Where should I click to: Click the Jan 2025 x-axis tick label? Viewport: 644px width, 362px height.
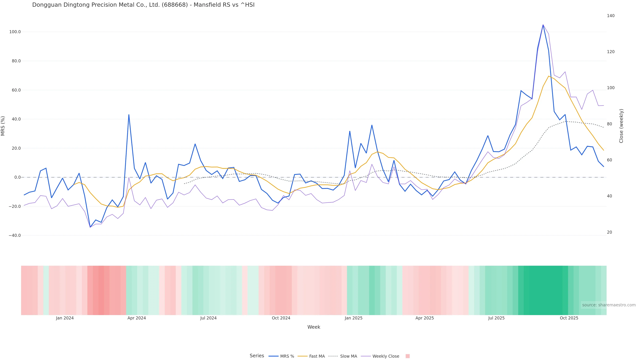click(353, 318)
